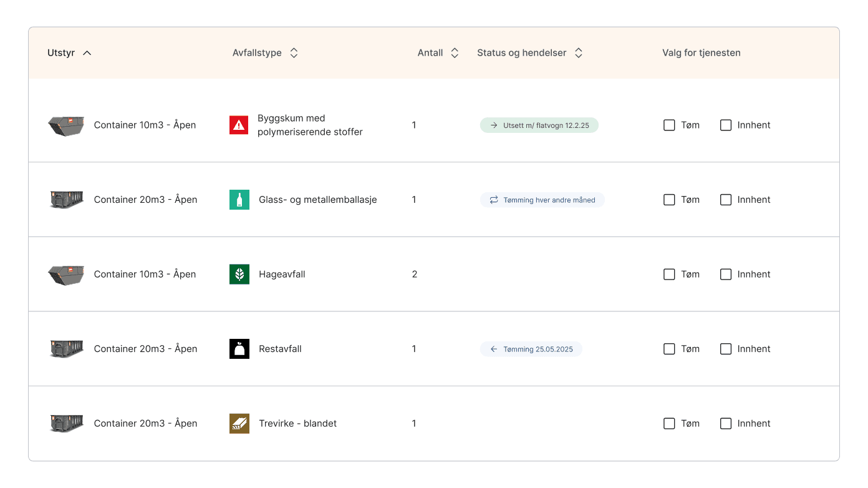Select Innhent checkbox for Trevirke - blandet
This screenshot has height=488, width=868.
[x=726, y=424]
